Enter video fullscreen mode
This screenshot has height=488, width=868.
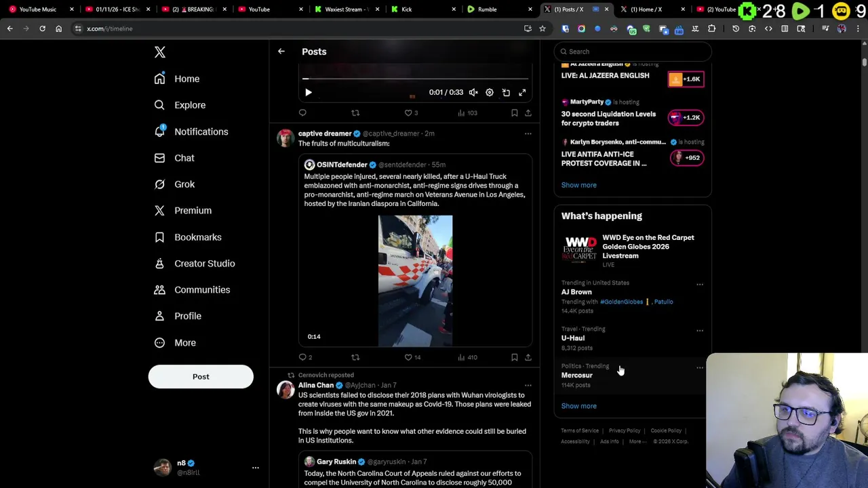tap(522, 92)
